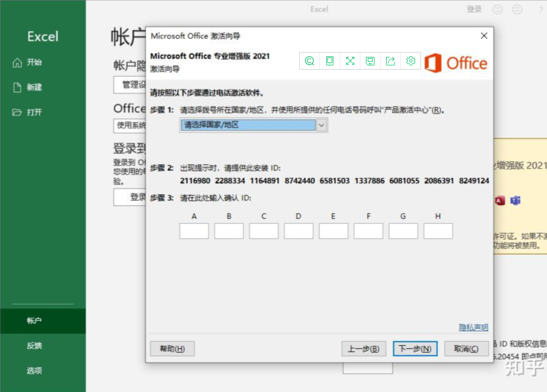Click installation ID group 8249124
Viewport: 547px width, 392px height.
point(474,180)
